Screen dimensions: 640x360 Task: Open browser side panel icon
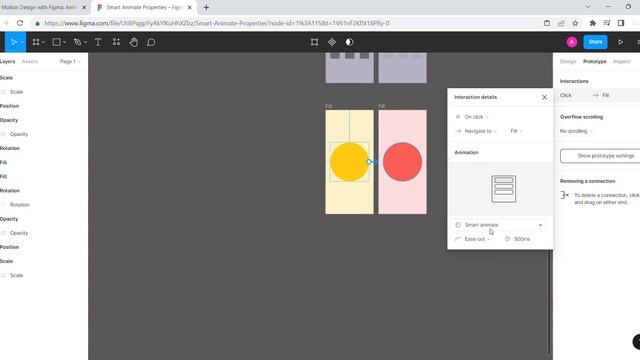coord(621,23)
